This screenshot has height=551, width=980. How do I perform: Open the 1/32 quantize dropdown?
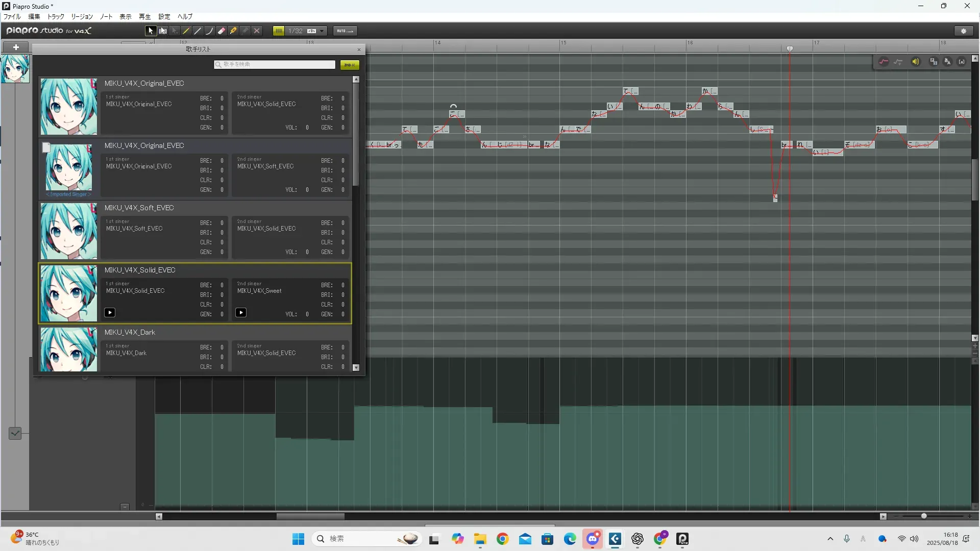[322, 31]
